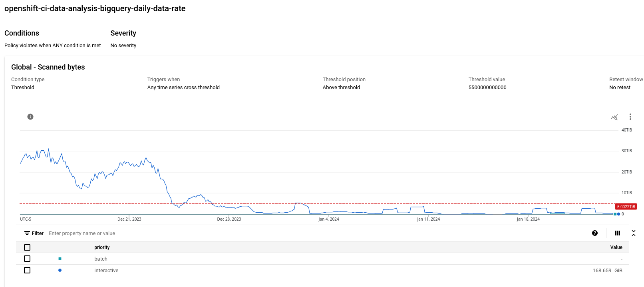The width and height of the screenshot is (644, 287).
Task: Click the Filter icon in legend
Action: 27,233
